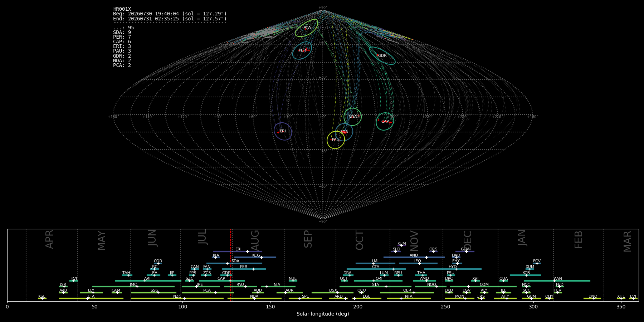Click the PCA radiant ellipse label
Viewport: 644px width, 322px height.
[x=307, y=28]
